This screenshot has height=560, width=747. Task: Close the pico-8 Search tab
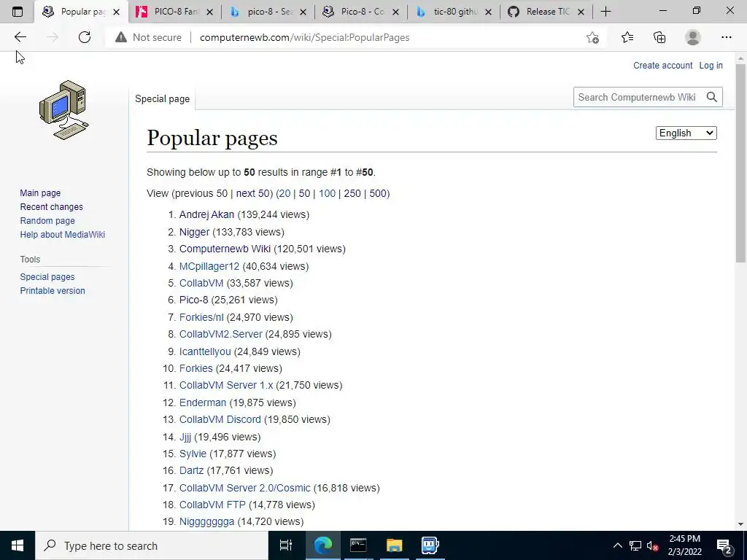(x=303, y=12)
